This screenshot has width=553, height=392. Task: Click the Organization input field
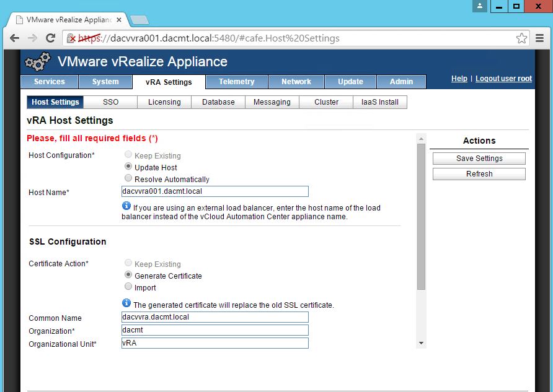pyautogui.click(x=215, y=330)
